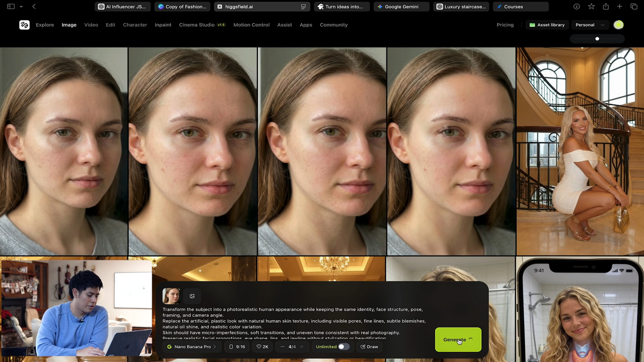
Task: Go back with the browser back arrow
Action: 34,7
